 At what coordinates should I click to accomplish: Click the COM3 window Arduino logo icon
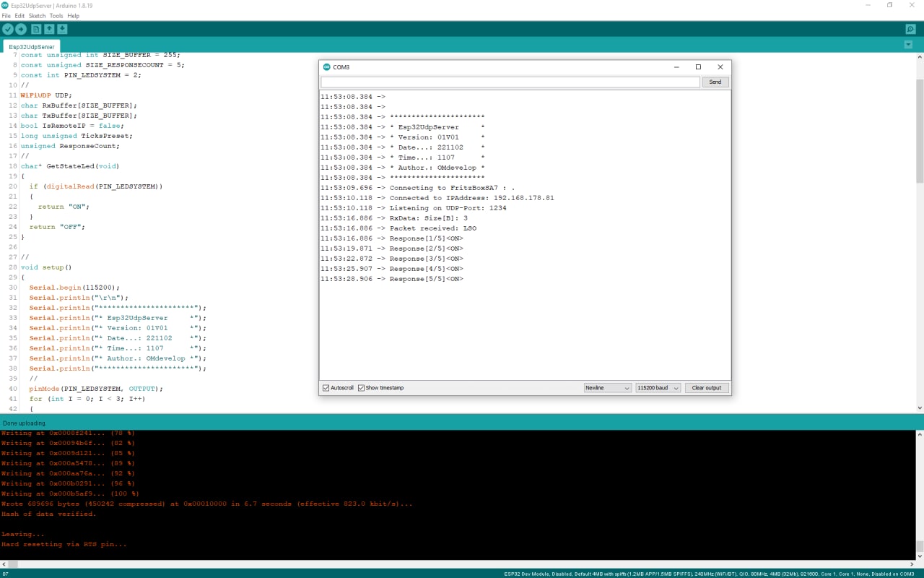point(327,67)
